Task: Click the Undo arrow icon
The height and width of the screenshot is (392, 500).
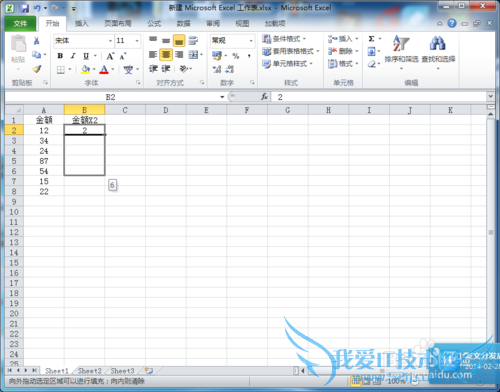Action: coord(37,8)
